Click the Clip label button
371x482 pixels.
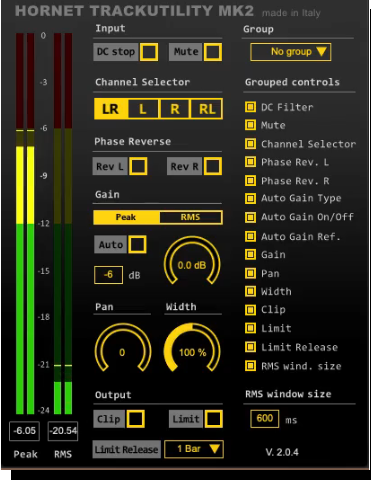pos(109,419)
